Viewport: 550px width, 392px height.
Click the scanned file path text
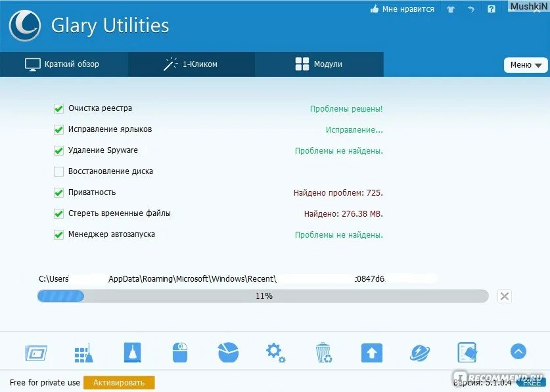(212, 279)
